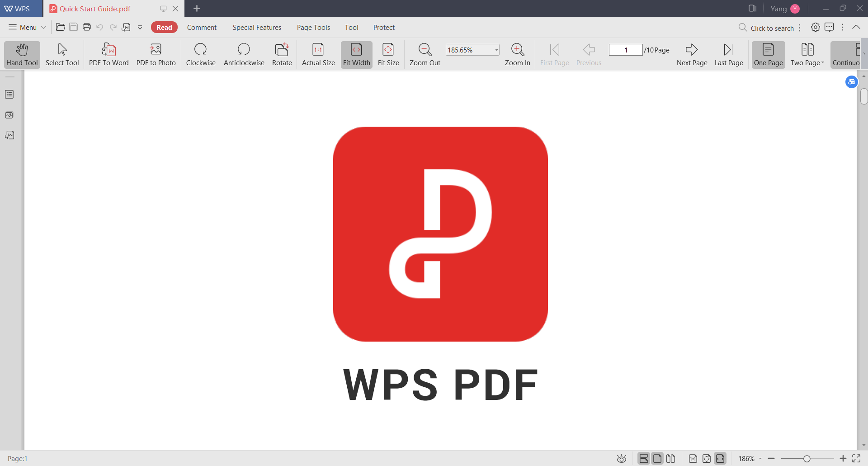
Task: Click the PDF to Photo icon
Action: [x=156, y=50]
